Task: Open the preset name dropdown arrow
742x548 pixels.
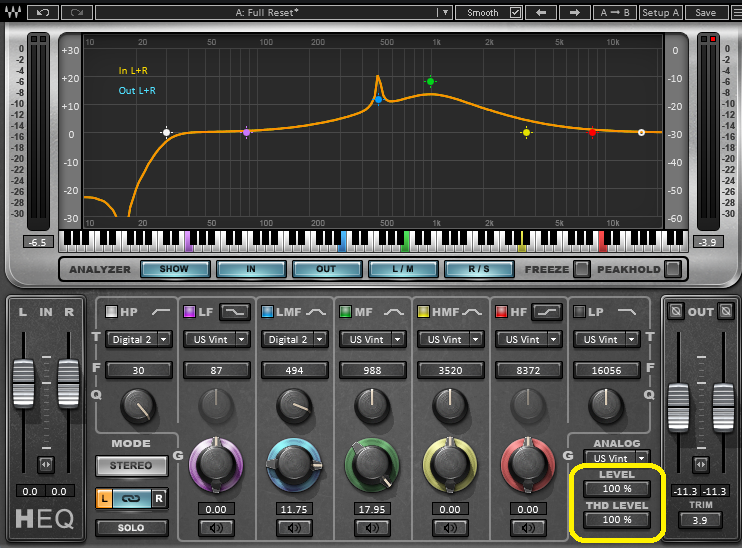Action: pyautogui.click(x=445, y=13)
